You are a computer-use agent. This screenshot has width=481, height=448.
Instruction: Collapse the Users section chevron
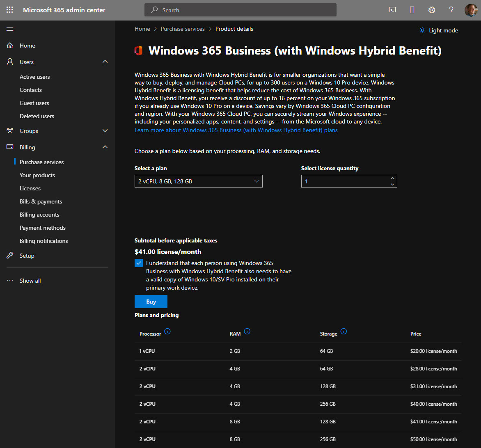point(105,62)
